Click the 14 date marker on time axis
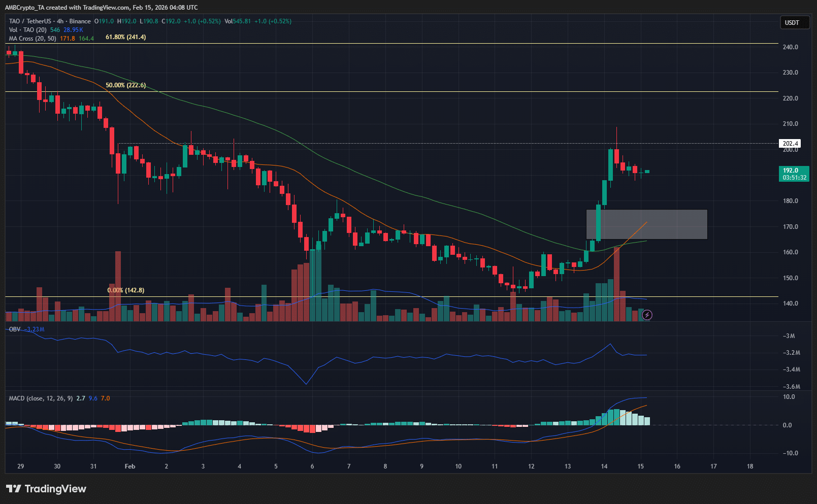The image size is (817, 504). 604,466
